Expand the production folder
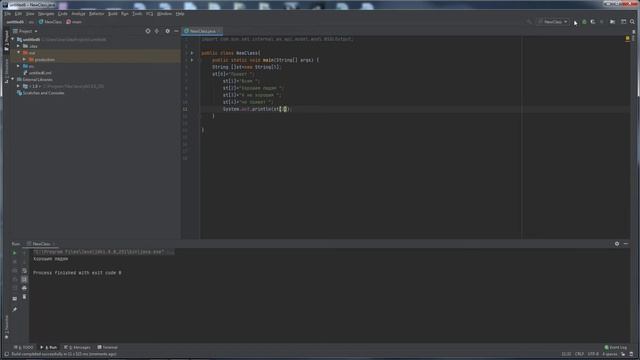This screenshot has height=360, width=640. tap(24, 60)
